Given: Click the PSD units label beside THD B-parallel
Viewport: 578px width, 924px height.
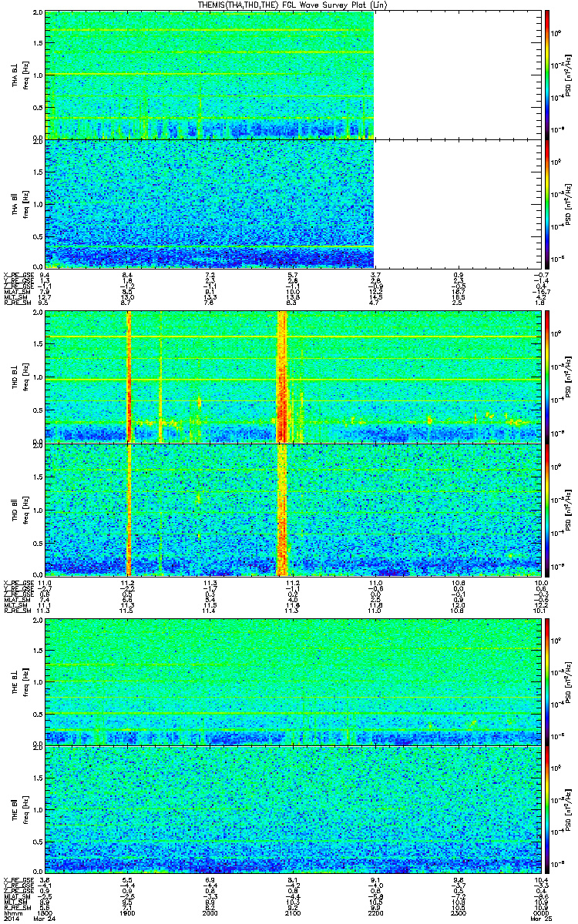Looking at the screenshot, I should [x=568, y=509].
